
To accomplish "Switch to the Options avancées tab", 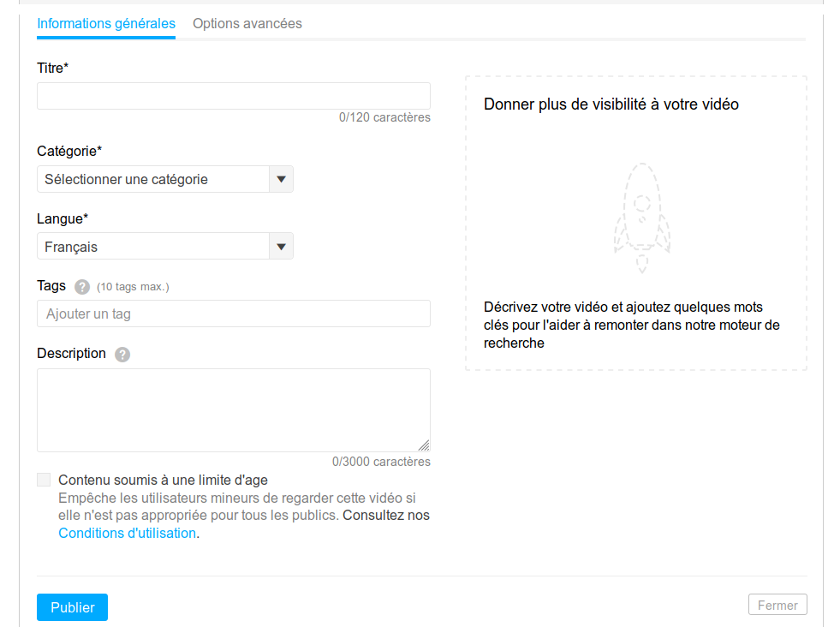I will 247,24.
